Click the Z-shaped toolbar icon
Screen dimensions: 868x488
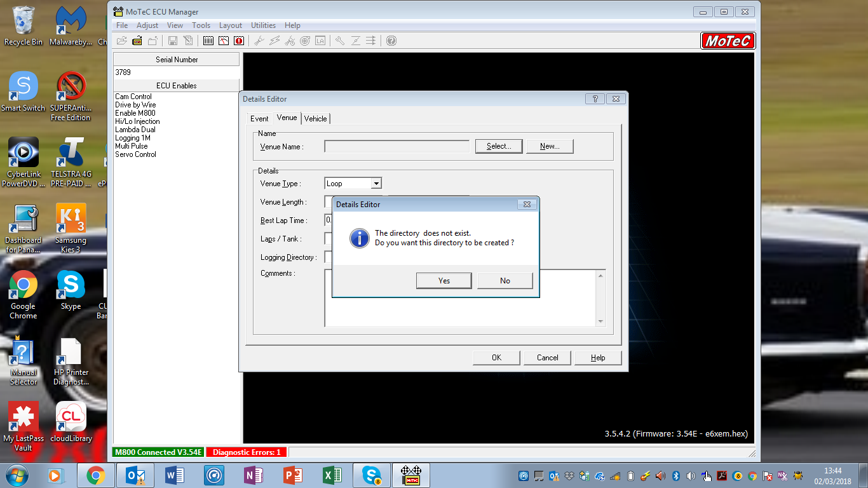click(355, 41)
